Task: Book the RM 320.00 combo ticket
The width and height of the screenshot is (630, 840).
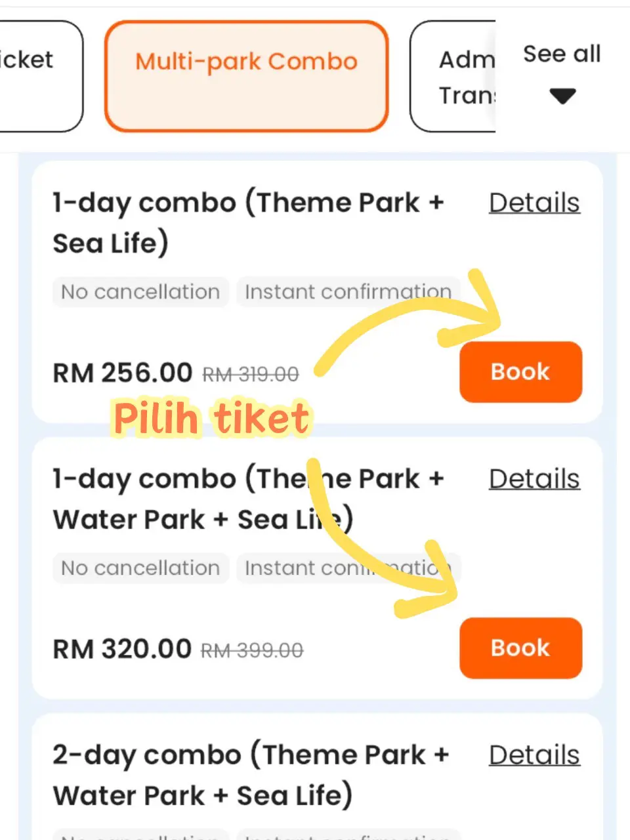Action: tap(520, 648)
